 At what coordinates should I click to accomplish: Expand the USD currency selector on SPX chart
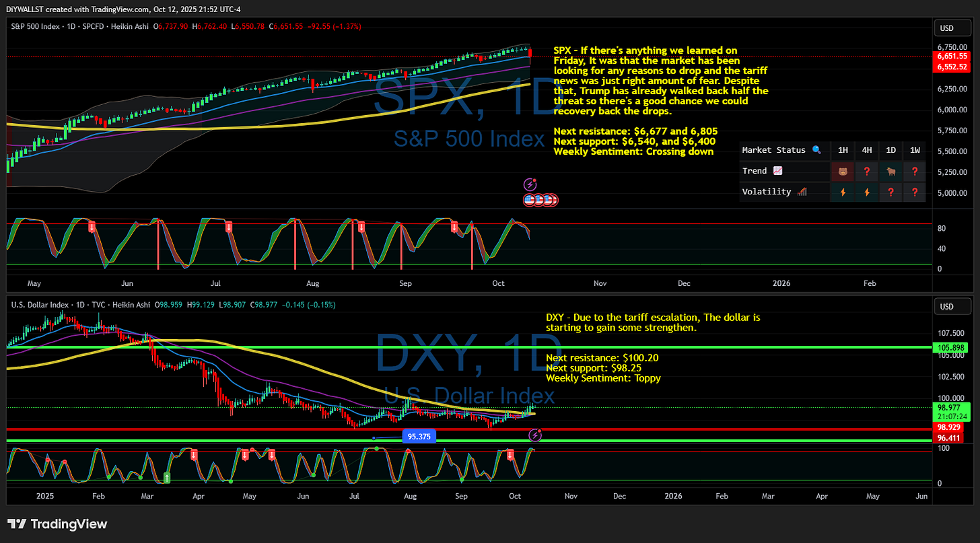[952, 28]
